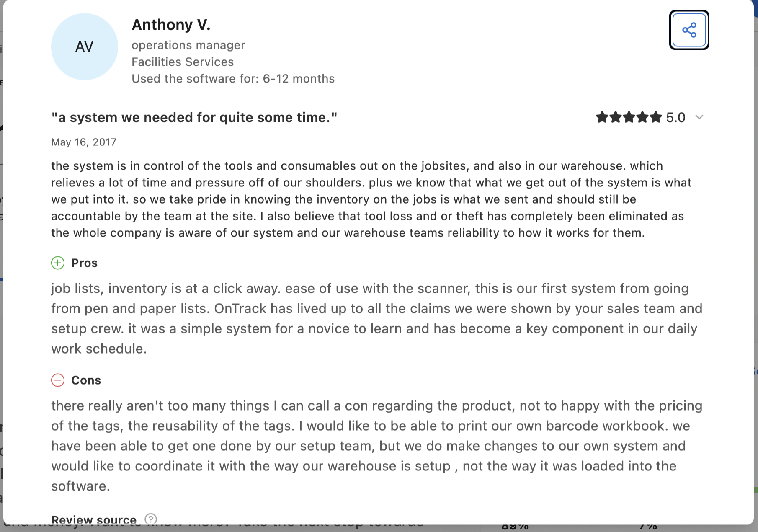Click the 5.0 rating score
This screenshot has height=532, width=758.
(675, 117)
